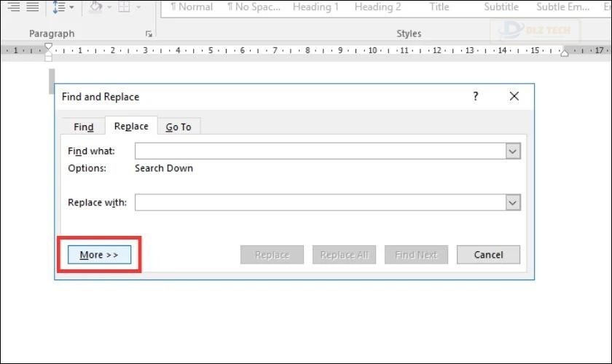Switch to the Go To tab
Screen dimensions: 612x364
tap(178, 127)
